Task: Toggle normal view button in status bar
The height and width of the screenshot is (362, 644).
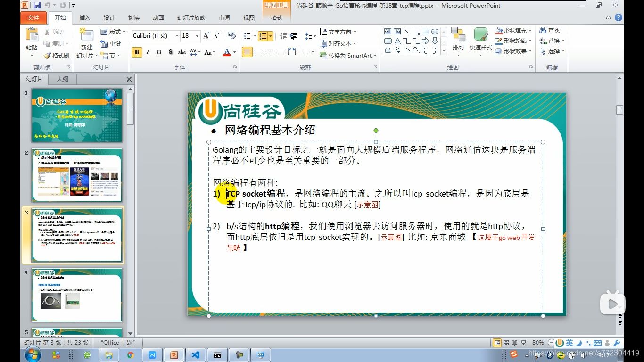Action: (497, 343)
